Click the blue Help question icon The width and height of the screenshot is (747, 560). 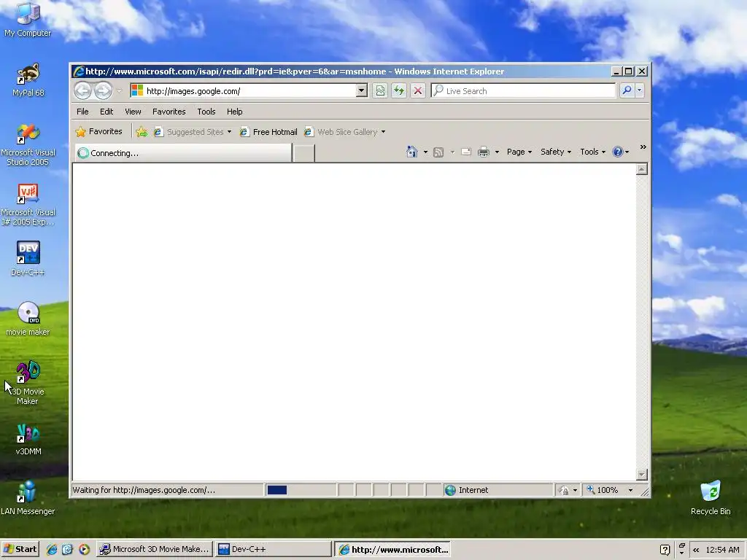click(x=617, y=152)
